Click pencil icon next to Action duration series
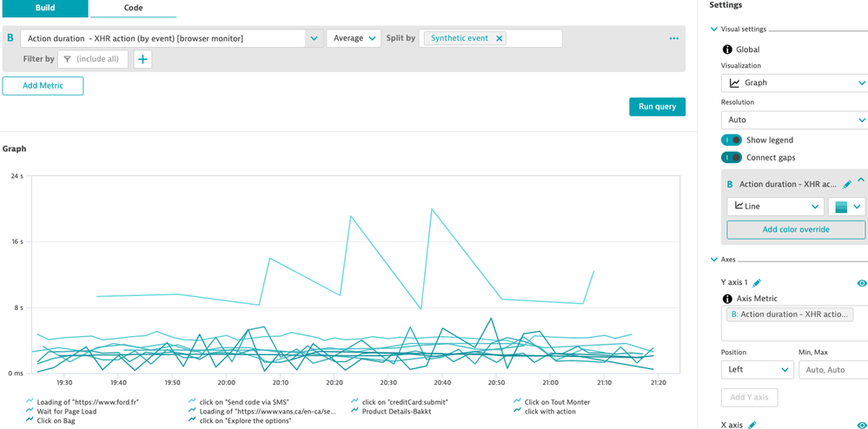This screenshot has width=868, height=429. point(847,185)
